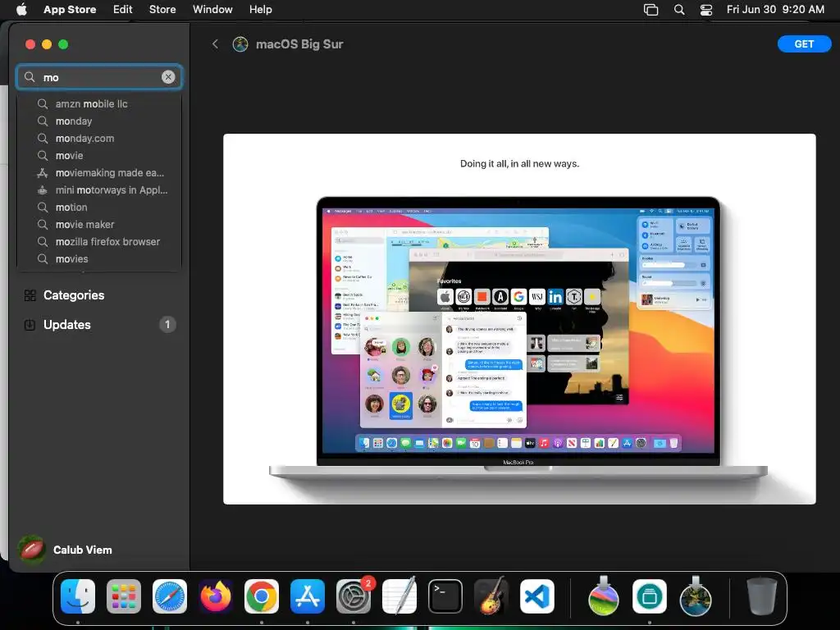
Task: Open TextEdit from the Dock
Action: coord(399,596)
